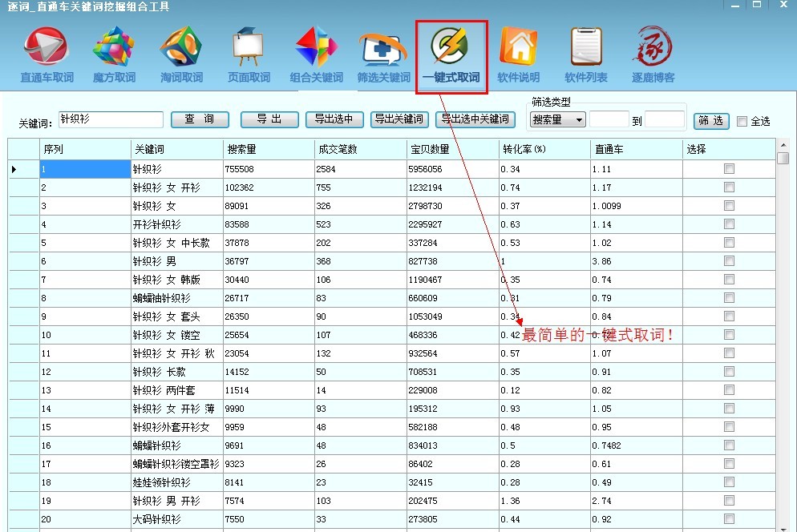Image resolution: width=797 pixels, height=532 pixels.
Task: Sort by 成交笔数 column header
Action: point(360,149)
